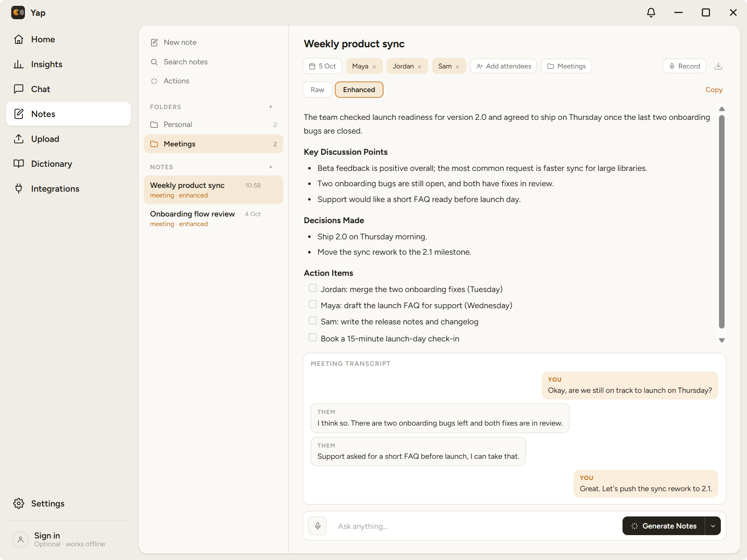Remove attendee Sam with x icon
This screenshot has height=560, width=747.
[x=457, y=66]
